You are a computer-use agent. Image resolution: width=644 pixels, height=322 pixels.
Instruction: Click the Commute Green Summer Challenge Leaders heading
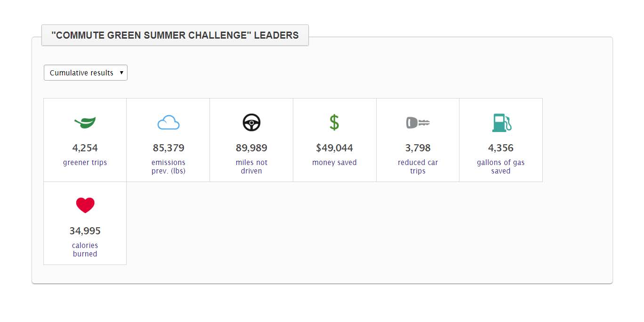[175, 35]
